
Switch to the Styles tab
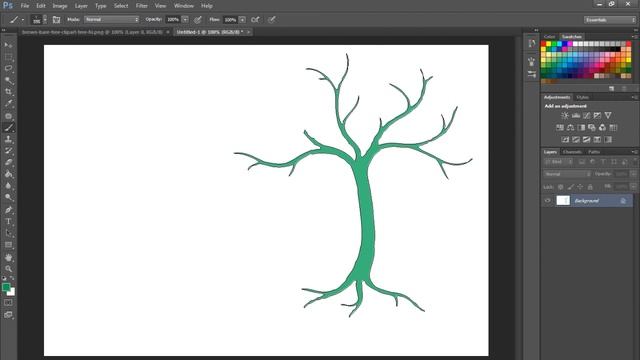coord(582,97)
